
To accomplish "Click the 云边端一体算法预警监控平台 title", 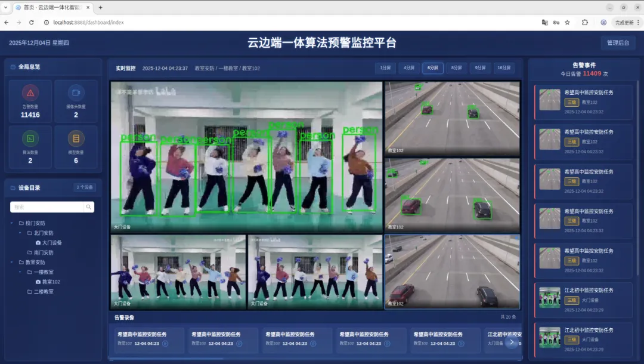I will (x=322, y=43).
